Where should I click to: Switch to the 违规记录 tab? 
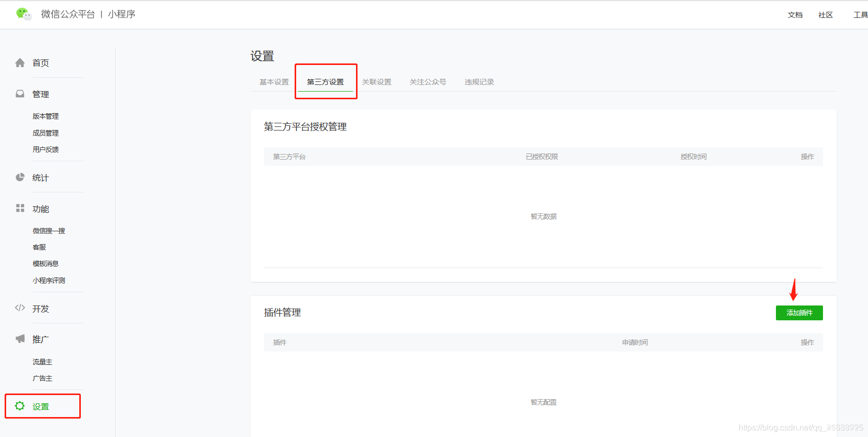(x=479, y=82)
